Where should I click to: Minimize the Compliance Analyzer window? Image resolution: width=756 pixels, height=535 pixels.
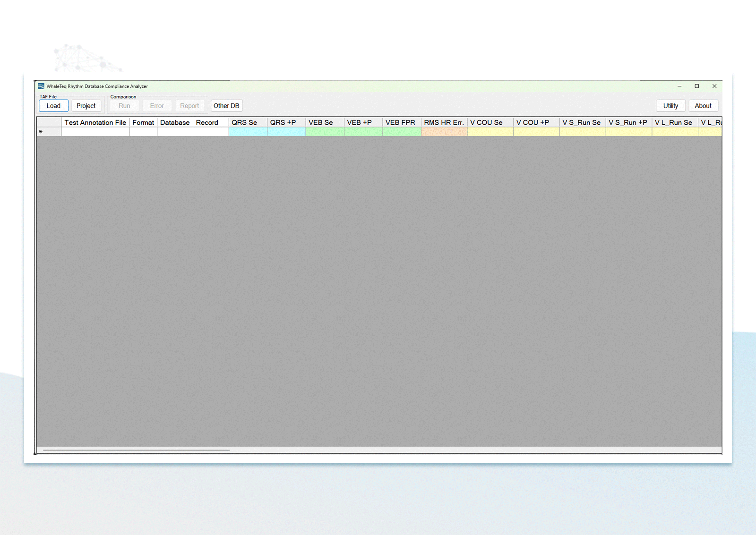tap(679, 86)
